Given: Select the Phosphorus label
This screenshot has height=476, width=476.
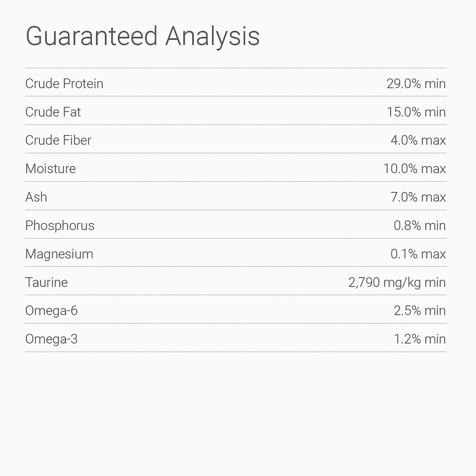Looking at the screenshot, I should coord(60,226).
